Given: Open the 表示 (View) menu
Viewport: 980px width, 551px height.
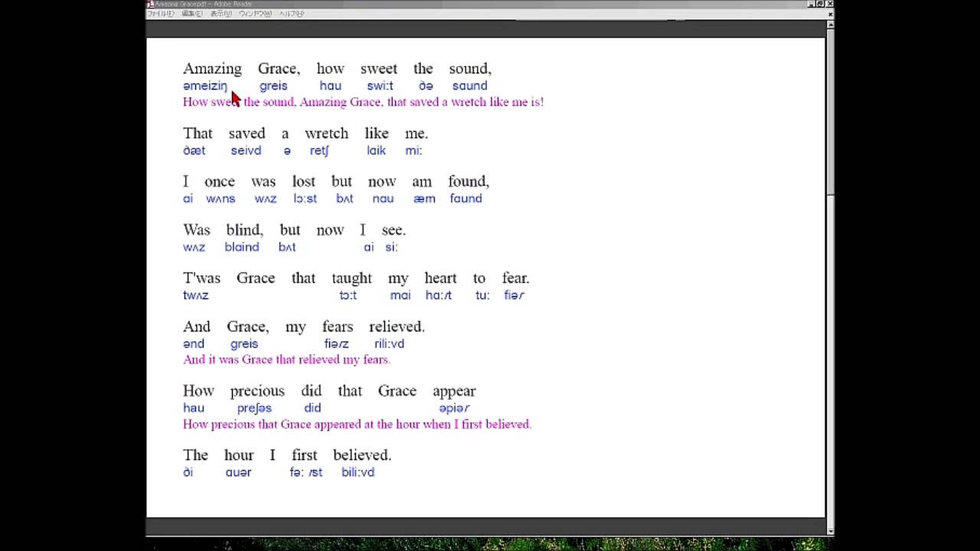Looking at the screenshot, I should pyautogui.click(x=221, y=14).
